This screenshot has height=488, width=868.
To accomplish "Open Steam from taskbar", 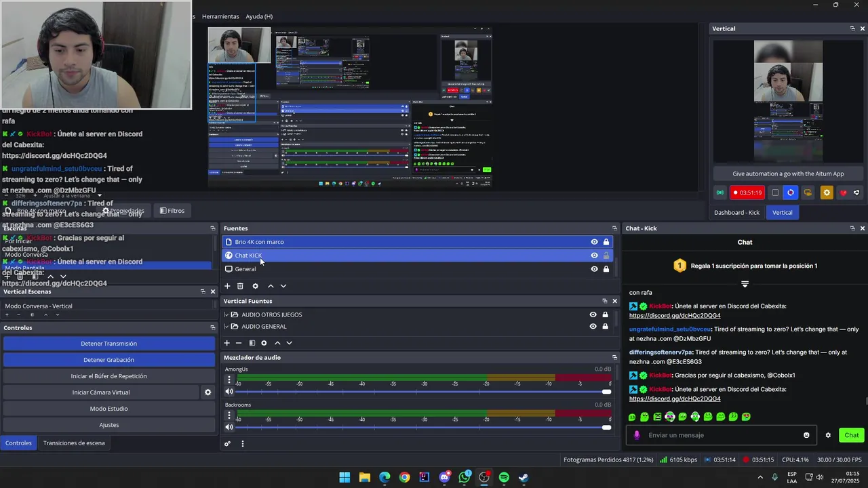I will [x=524, y=477].
